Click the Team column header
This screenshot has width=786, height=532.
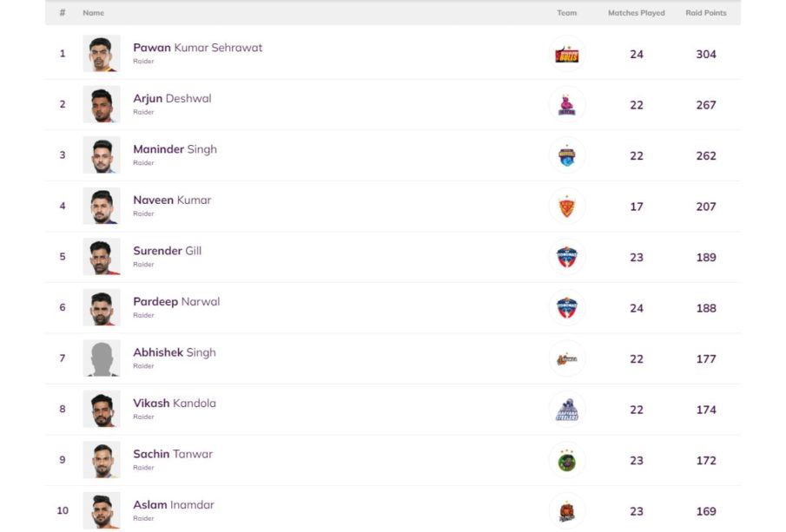566,13
